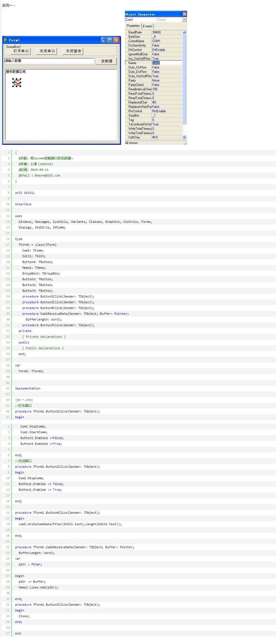Select the COM serial component icon on the form
Screen dimensions: 276x644
pyautogui.click(x=17, y=83)
